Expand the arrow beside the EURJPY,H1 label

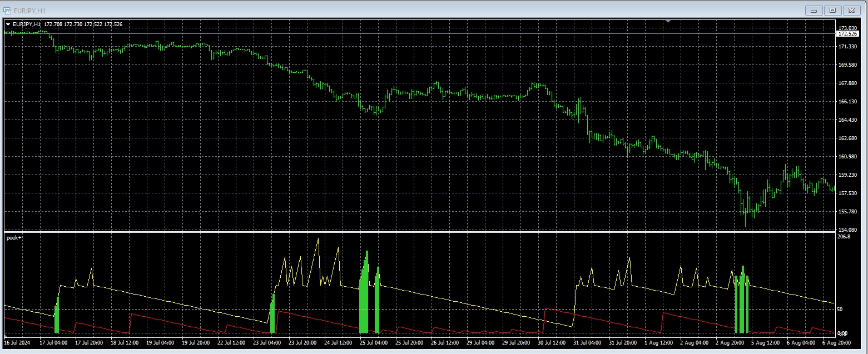pyautogui.click(x=8, y=24)
